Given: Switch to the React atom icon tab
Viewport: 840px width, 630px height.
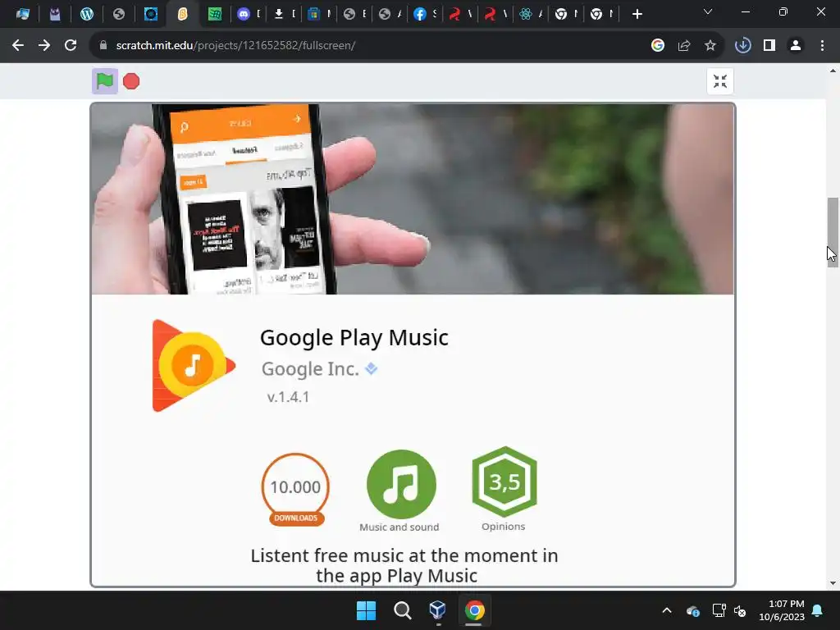Looking at the screenshot, I should coord(531,14).
